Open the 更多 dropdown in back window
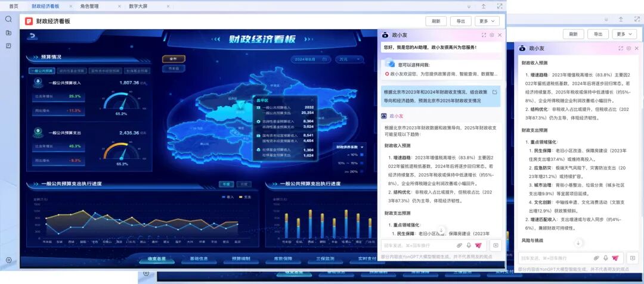Screen dimensions: 644x284 (x=624, y=34)
